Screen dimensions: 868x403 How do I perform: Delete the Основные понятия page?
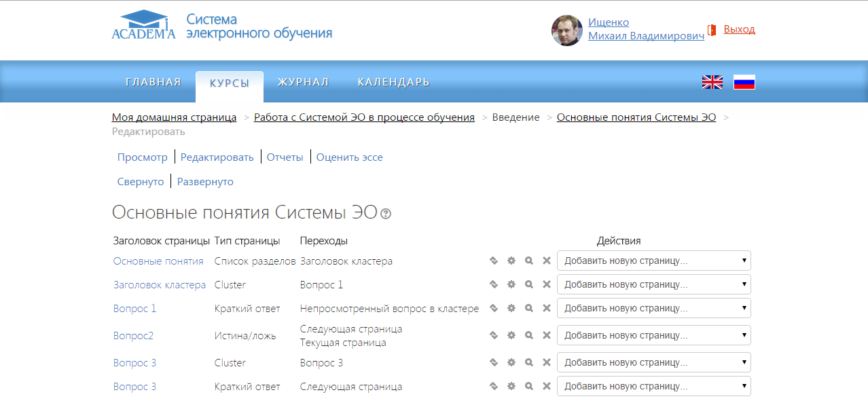(x=546, y=261)
